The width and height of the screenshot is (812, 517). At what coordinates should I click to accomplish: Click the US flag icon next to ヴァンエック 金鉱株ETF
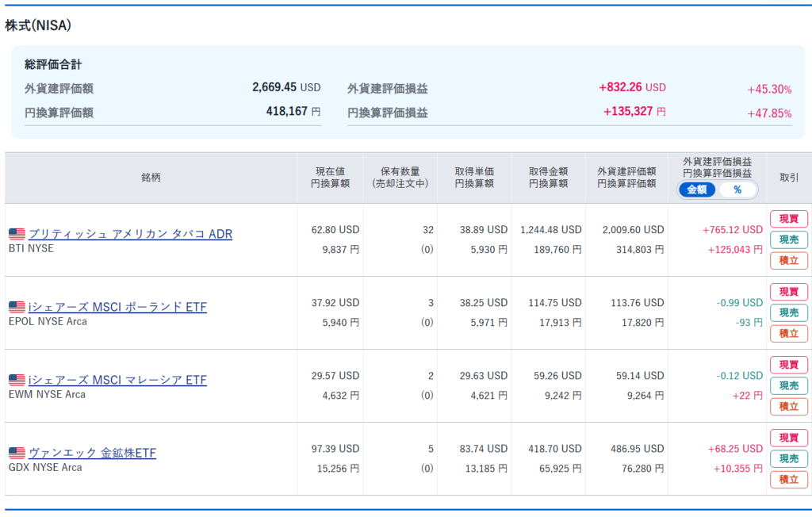pos(17,453)
